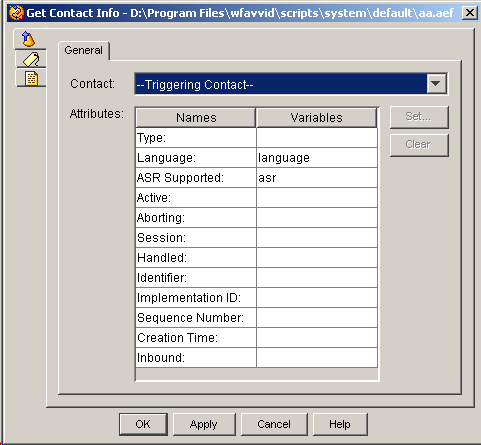Open the notes document sidebar tab
This screenshot has width=481, height=445.
31,78
